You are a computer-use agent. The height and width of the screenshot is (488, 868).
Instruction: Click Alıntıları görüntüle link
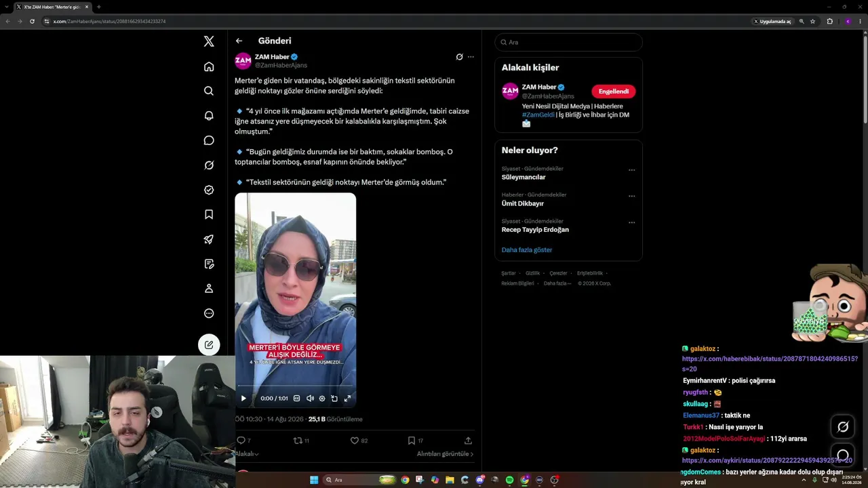445,453
